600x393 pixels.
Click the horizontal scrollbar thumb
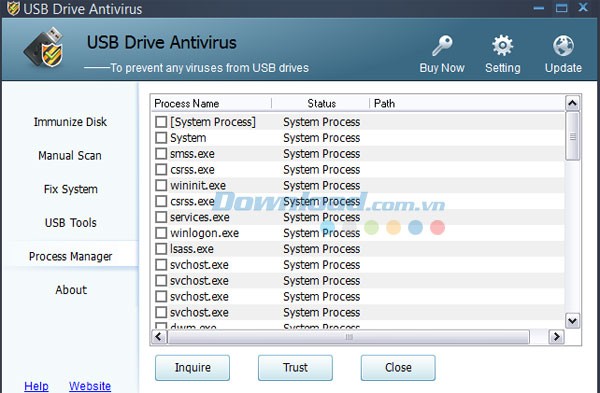tap(349, 337)
